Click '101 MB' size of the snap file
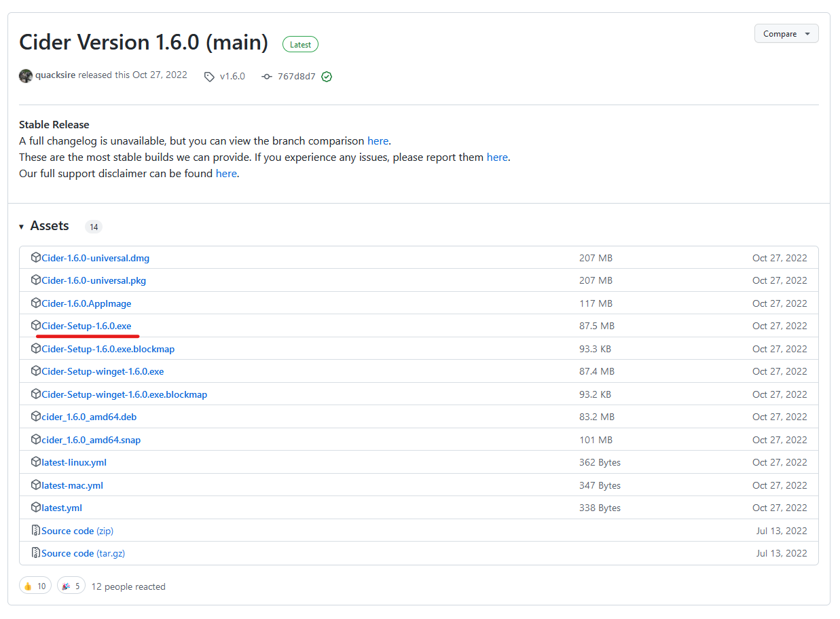 pyautogui.click(x=596, y=440)
